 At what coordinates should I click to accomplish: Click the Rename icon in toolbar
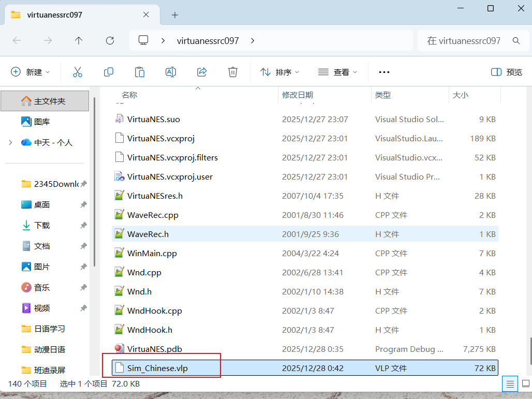pos(171,72)
